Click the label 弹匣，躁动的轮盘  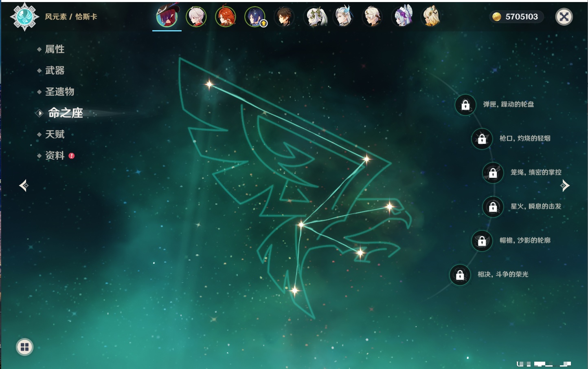509,104
